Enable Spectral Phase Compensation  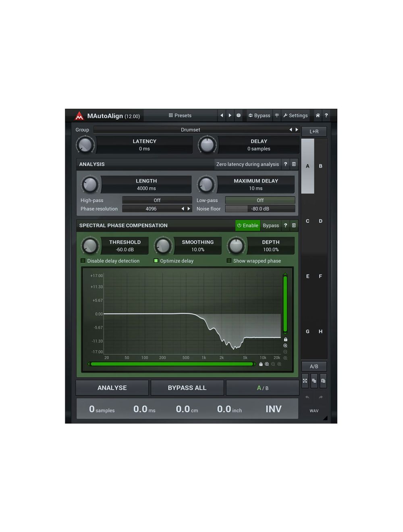click(247, 225)
